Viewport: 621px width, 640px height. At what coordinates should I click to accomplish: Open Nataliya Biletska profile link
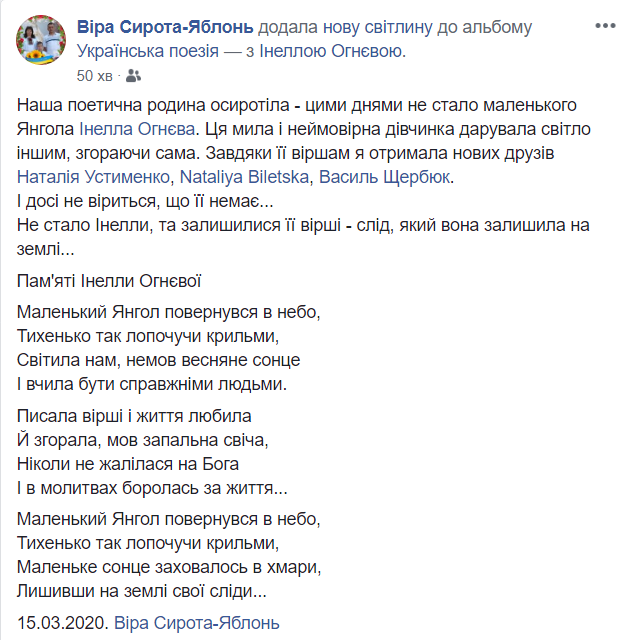pos(244,177)
